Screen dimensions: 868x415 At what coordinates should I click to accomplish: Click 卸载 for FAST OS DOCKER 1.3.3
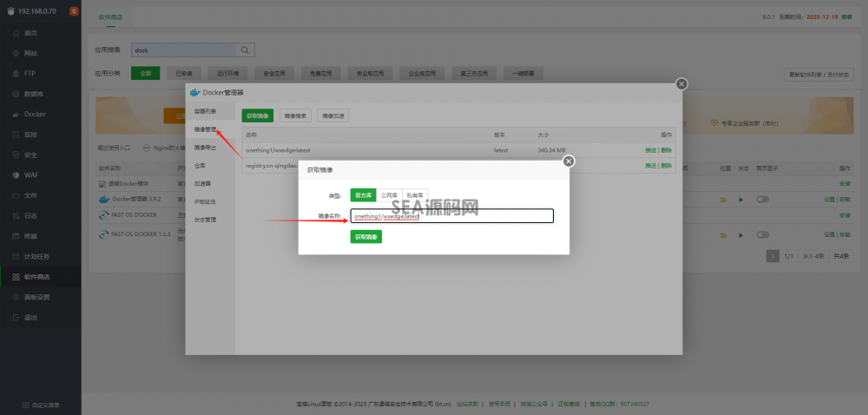coord(845,234)
